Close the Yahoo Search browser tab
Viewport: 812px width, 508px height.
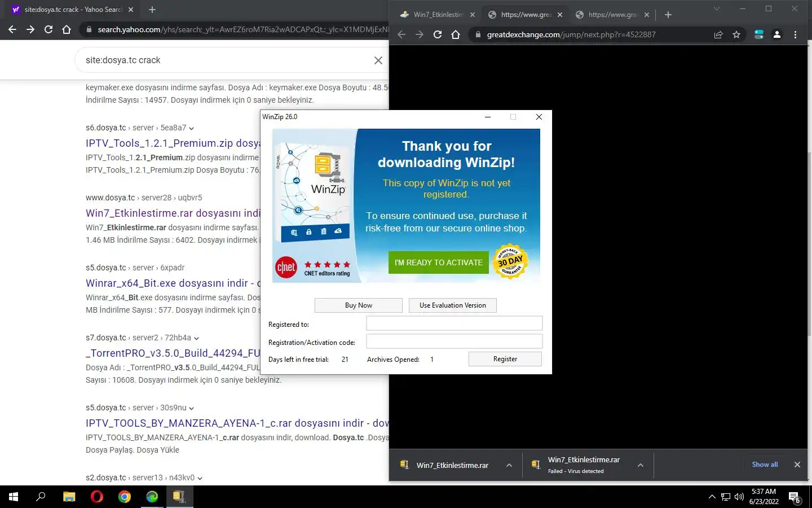131,10
